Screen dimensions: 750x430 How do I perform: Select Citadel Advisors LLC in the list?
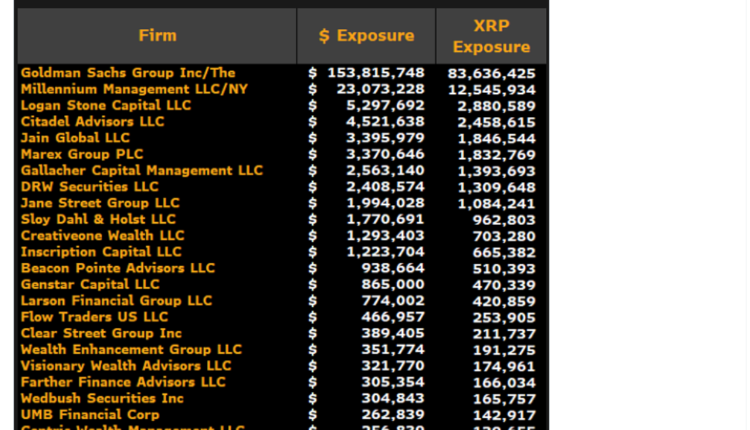[92, 121]
